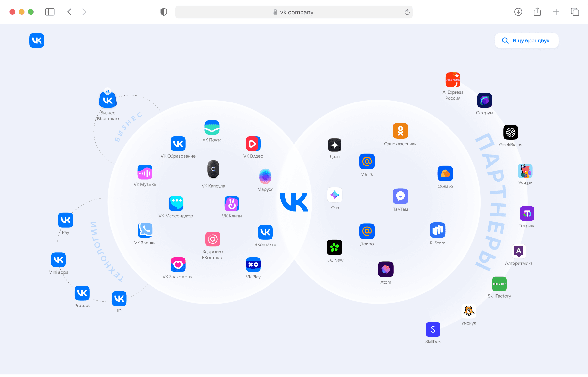The height and width of the screenshot is (377, 588).
Task: Open the VK Клипы icon
Action: [x=232, y=204]
